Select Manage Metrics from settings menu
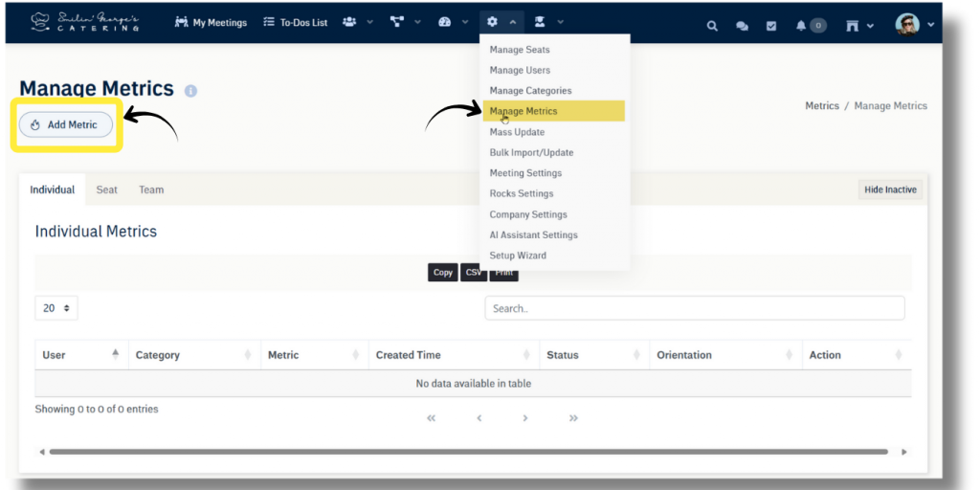 click(x=523, y=111)
